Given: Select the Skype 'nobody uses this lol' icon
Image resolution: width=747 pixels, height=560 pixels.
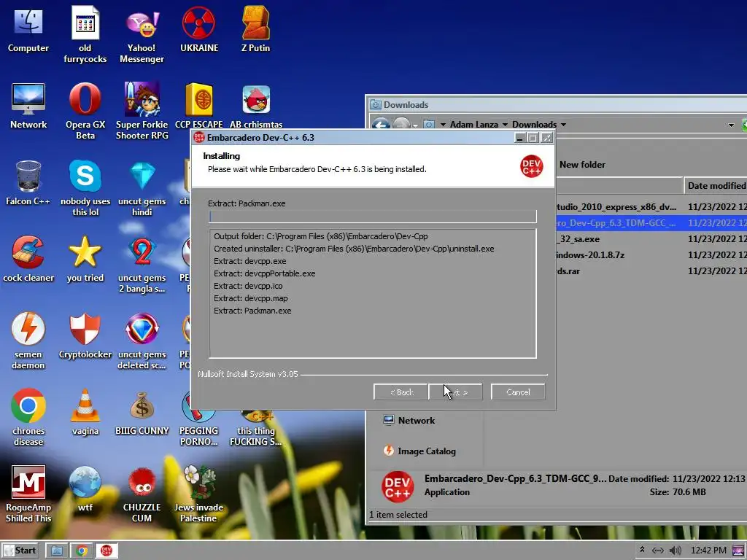Looking at the screenshot, I should (85, 187).
